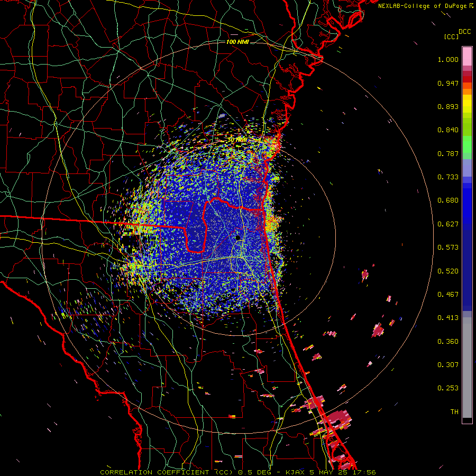476x476 pixels.
Task: Click the black radar site dot at center
Action: coord(238,237)
